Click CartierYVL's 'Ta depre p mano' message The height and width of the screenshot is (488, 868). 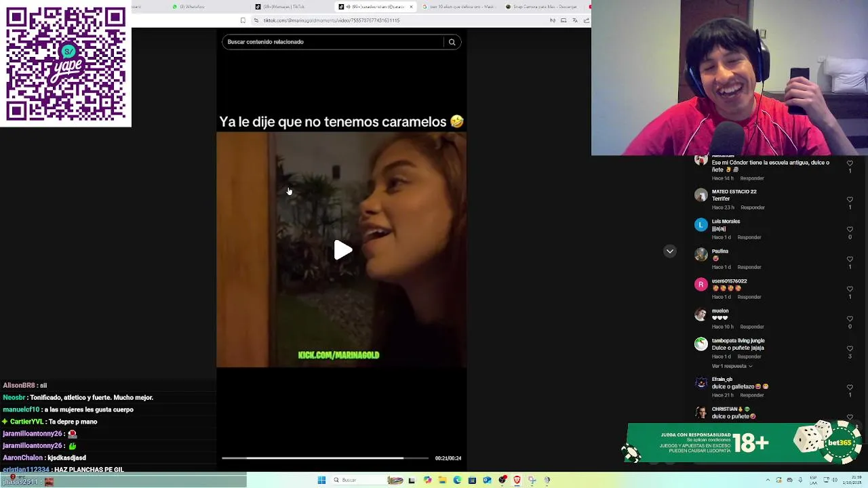click(x=73, y=422)
